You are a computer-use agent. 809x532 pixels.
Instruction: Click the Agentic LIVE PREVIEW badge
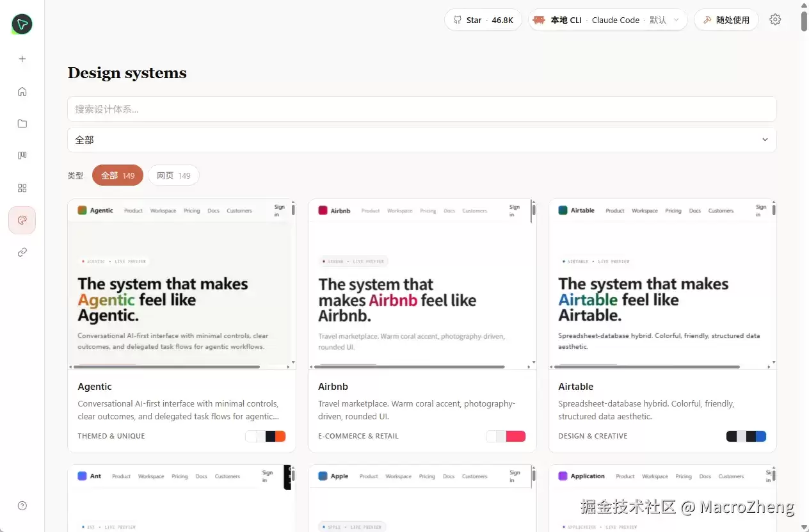pos(113,261)
